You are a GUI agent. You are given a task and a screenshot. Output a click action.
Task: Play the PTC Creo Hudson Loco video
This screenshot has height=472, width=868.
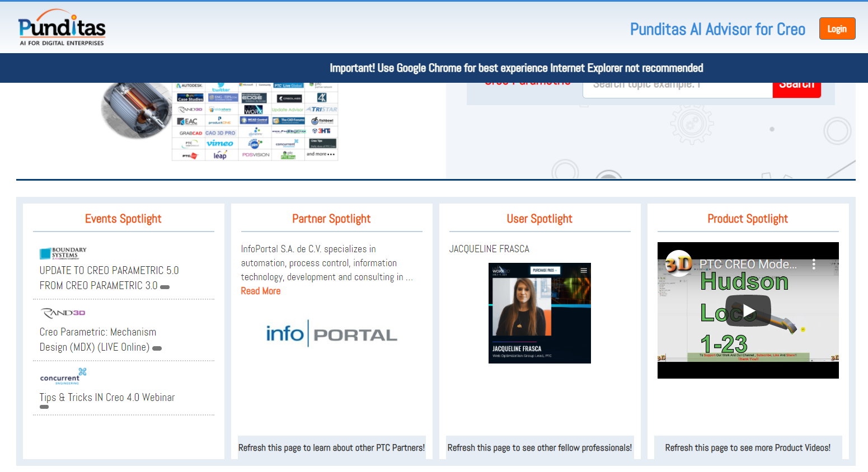pos(748,310)
